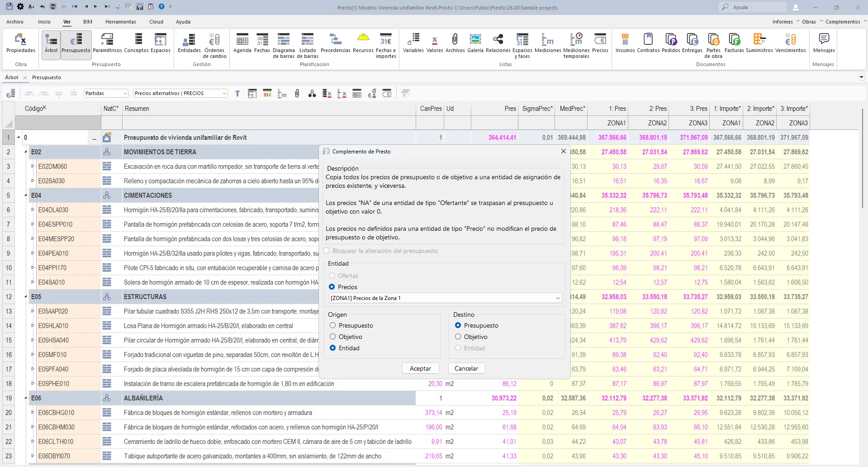Open Precios alternativos scheme dropdown
The width and height of the screenshot is (868, 467).
180,93
